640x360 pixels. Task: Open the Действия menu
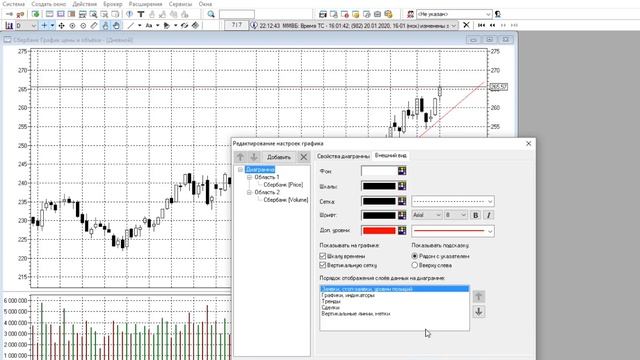coord(84,4)
